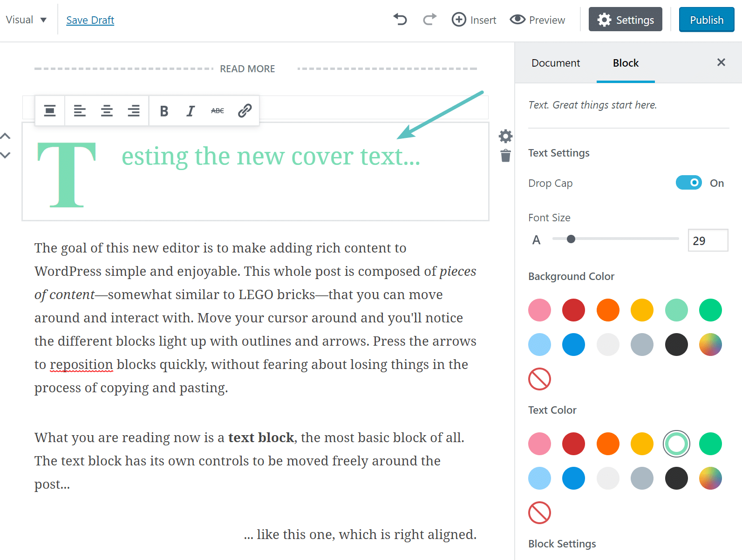Select the Block tab

626,63
